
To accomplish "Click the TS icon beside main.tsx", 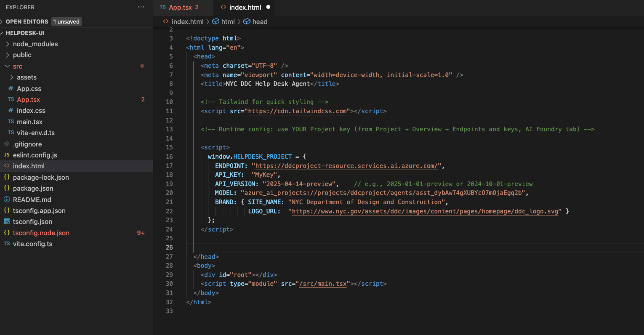I will 11,122.
